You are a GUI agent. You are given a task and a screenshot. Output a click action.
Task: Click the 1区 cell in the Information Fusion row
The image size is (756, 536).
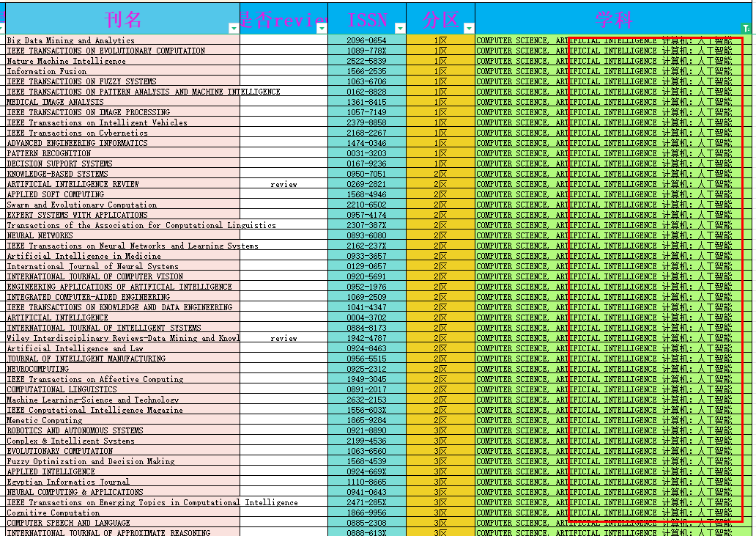(x=441, y=71)
